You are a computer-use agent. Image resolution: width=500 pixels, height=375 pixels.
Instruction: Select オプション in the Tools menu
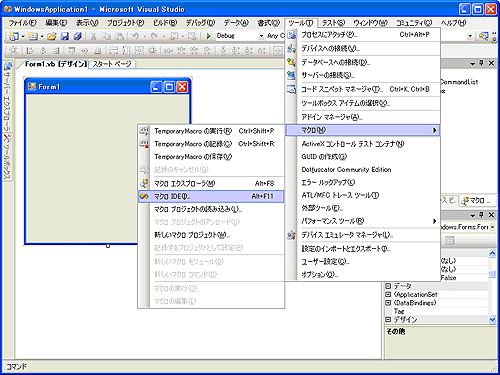(x=363, y=275)
